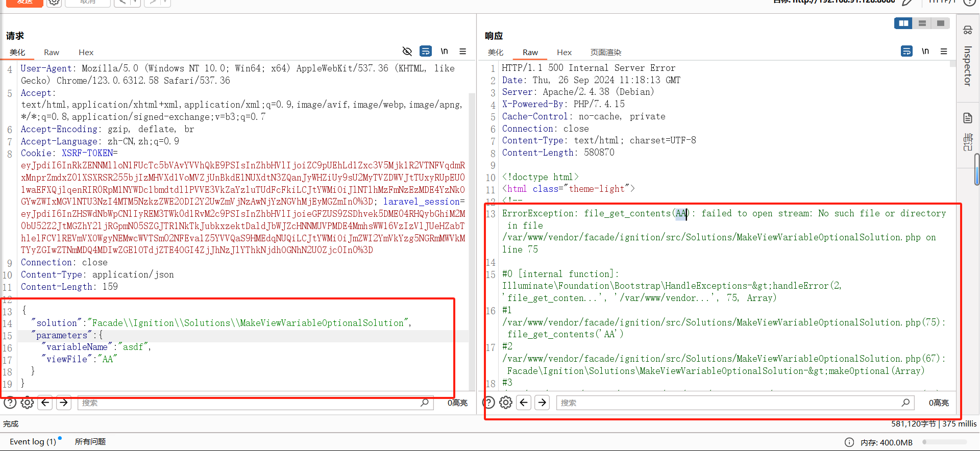Click "Content-Length: 580870" response header
The width and height of the screenshot is (980, 451).
(558, 153)
